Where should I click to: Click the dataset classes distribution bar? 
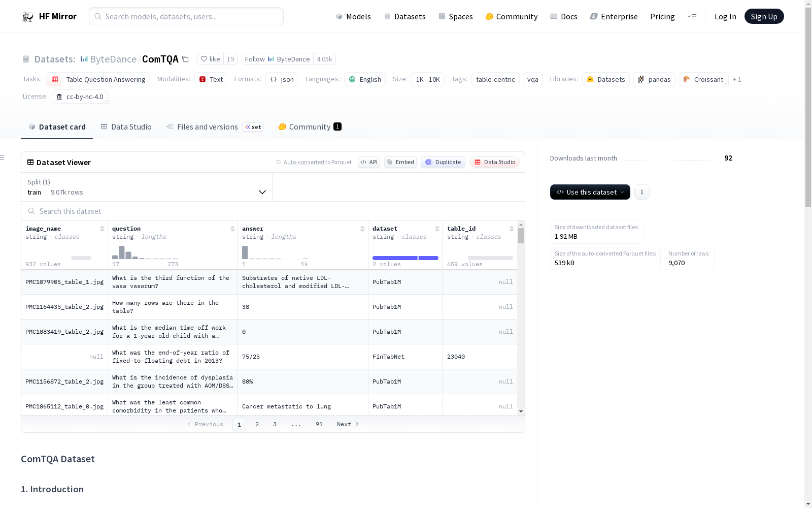(405, 258)
